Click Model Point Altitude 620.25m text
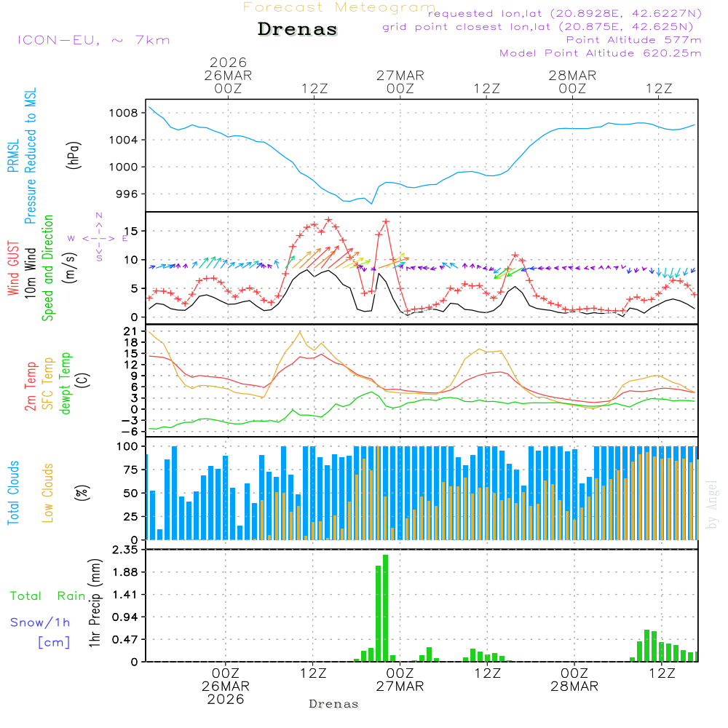The width and height of the screenshot is (728, 728). [601, 53]
